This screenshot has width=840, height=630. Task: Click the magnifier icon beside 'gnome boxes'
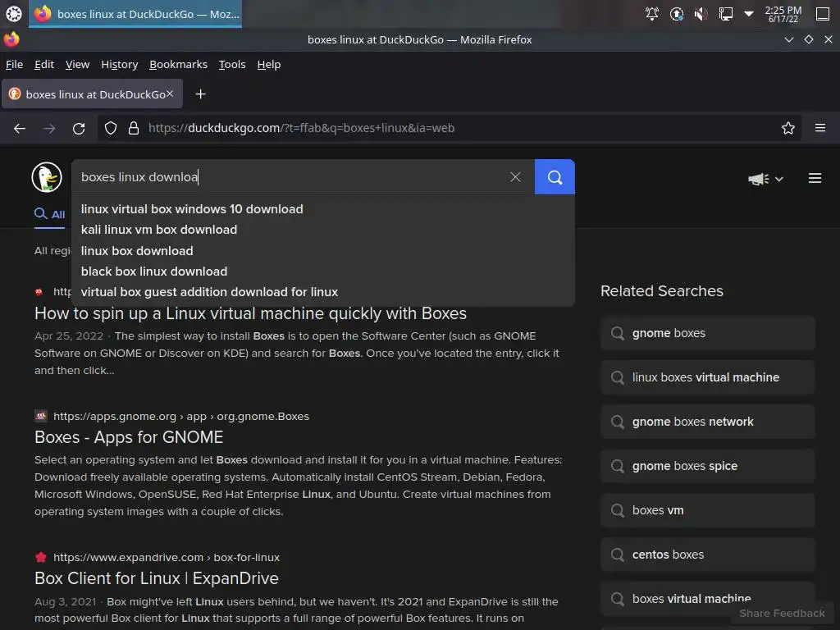[618, 333]
